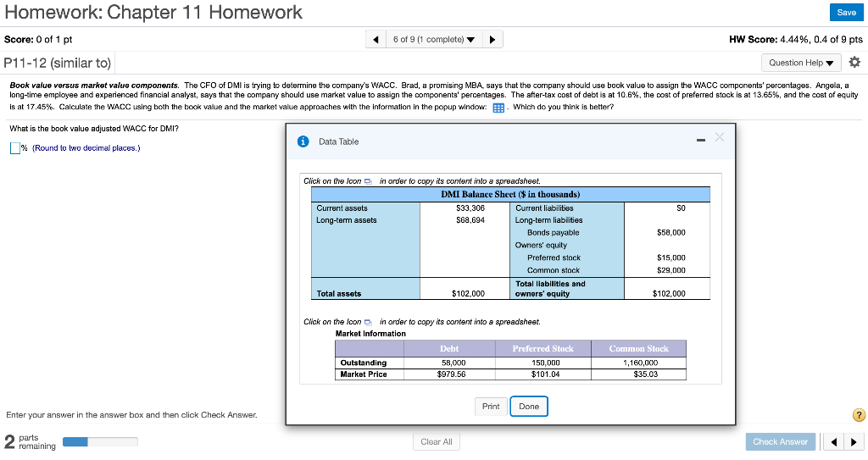Screen dimensions: 868x460
Task: Click the Print button in the Data Table popup
Action: click(x=491, y=407)
